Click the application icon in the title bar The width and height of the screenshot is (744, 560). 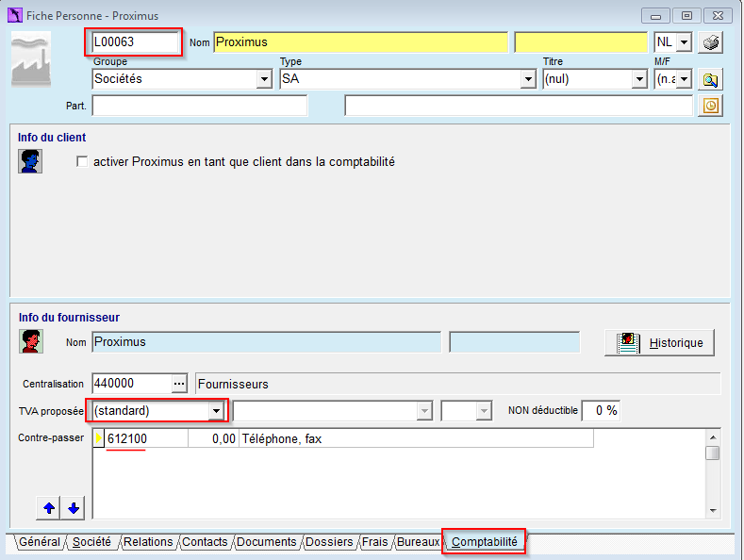(15, 15)
